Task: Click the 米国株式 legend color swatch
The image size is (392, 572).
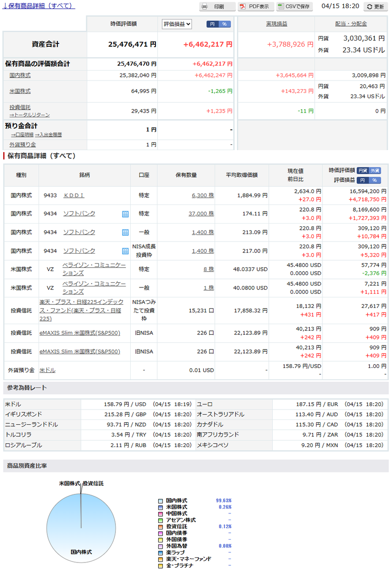Action: point(161,507)
